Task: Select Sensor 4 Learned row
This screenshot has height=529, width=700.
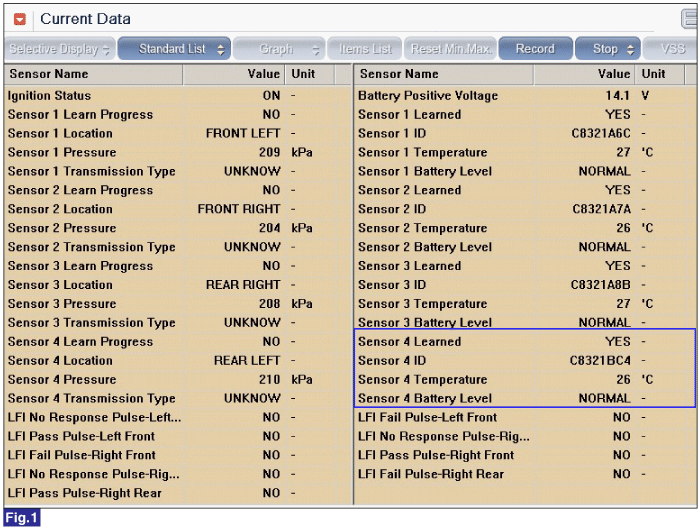Action: (525, 342)
